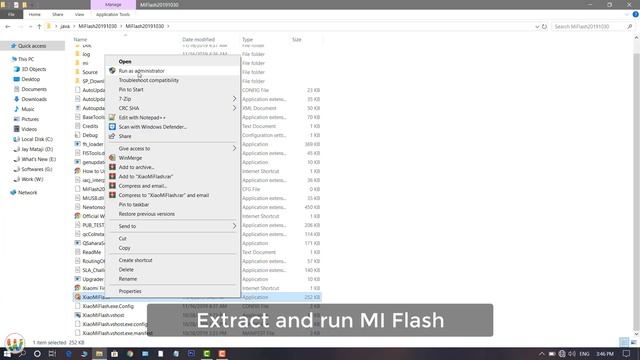This screenshot has width=640, height=360.
Task: Click first MiFlash20191030 breadcrumb segment
Action: click(x=98, y=27)
